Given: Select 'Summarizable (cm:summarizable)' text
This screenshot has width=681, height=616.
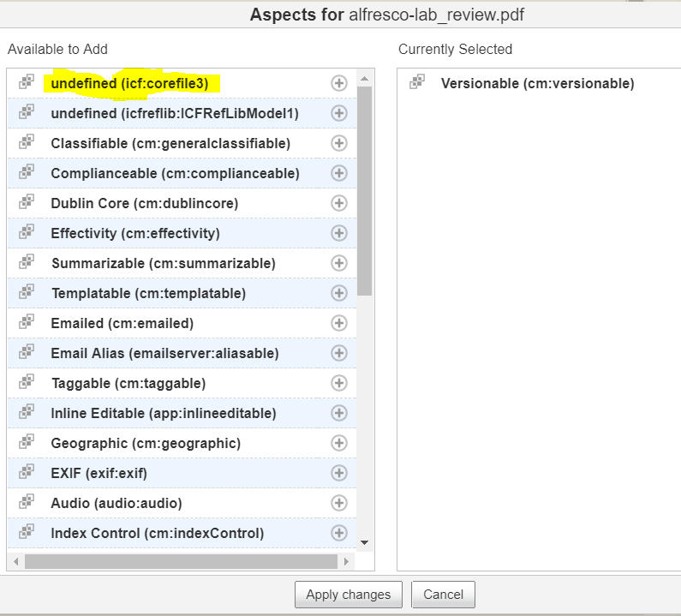Looking at the screenshot, I should pos(164,263).
